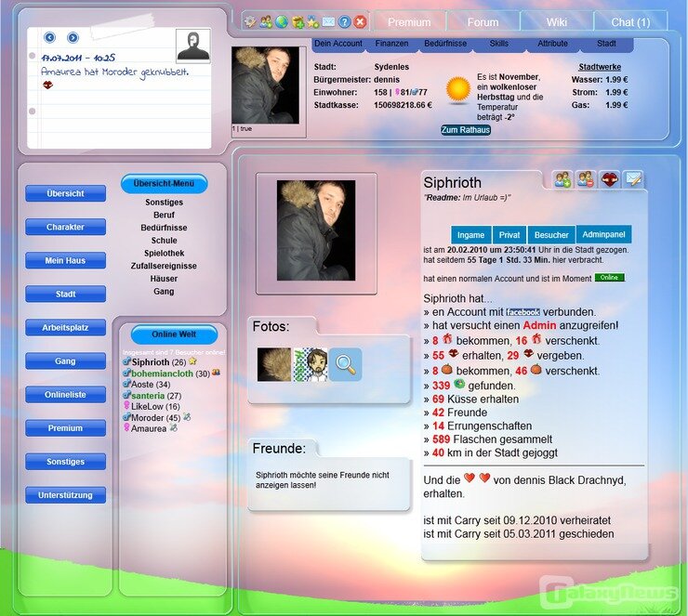This screenshot has height=616, width=688.
Task: Click the icon next to Moroder (45)
Action: pos(187,416)
